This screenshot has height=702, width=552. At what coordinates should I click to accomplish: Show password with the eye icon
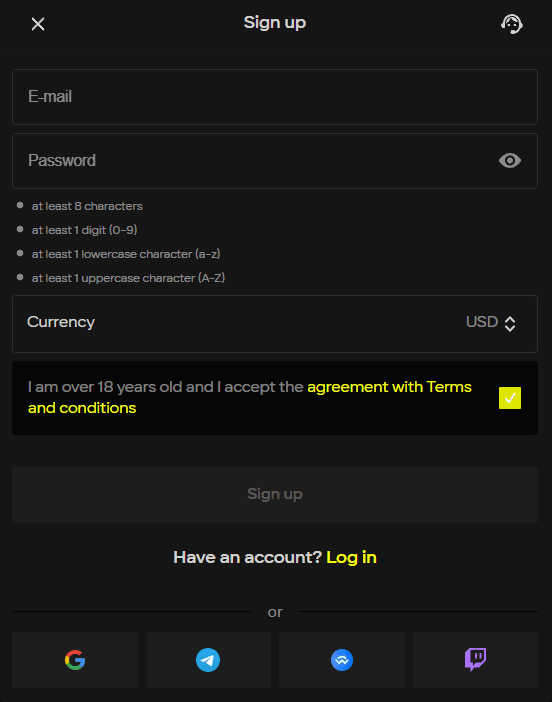pos(510,161)
